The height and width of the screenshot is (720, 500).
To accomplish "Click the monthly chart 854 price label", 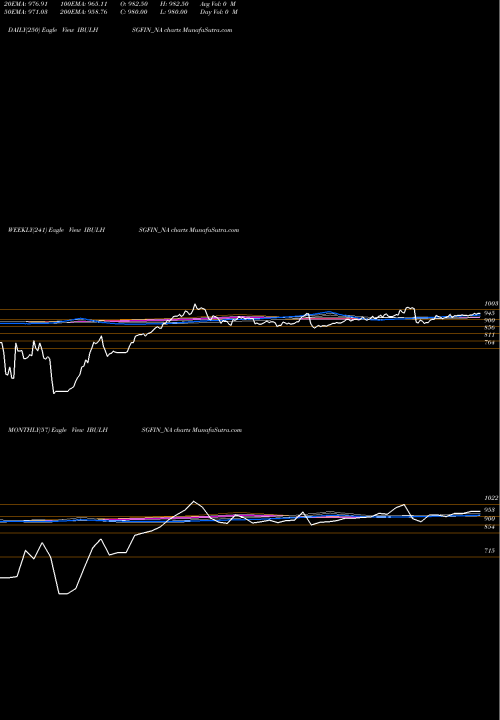I will point(489,527).
